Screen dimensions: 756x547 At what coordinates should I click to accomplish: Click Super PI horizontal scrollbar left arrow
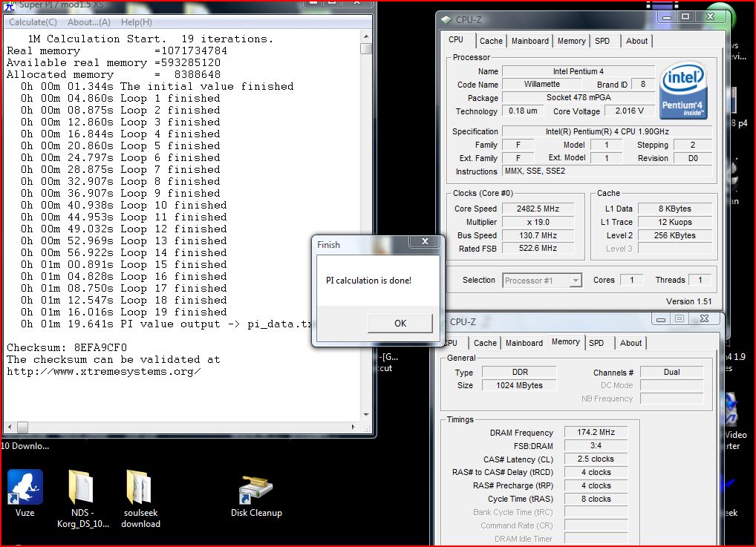click(10, 427)
